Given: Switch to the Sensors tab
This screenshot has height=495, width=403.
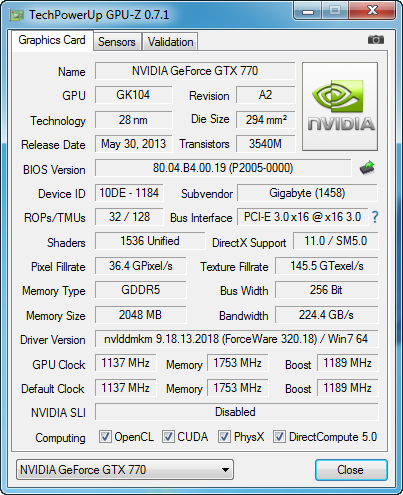Looking at the screenshot, I should 117,42.
